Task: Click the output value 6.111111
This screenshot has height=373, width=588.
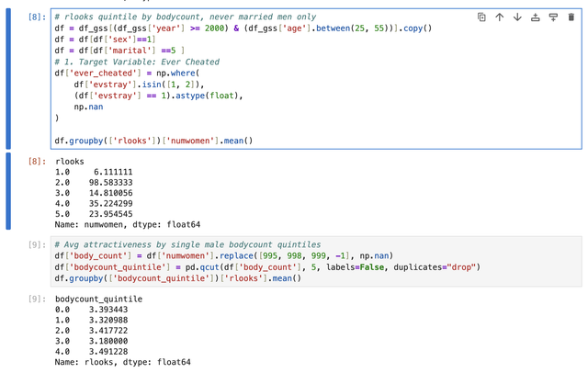Action: [x=113, y=172]
